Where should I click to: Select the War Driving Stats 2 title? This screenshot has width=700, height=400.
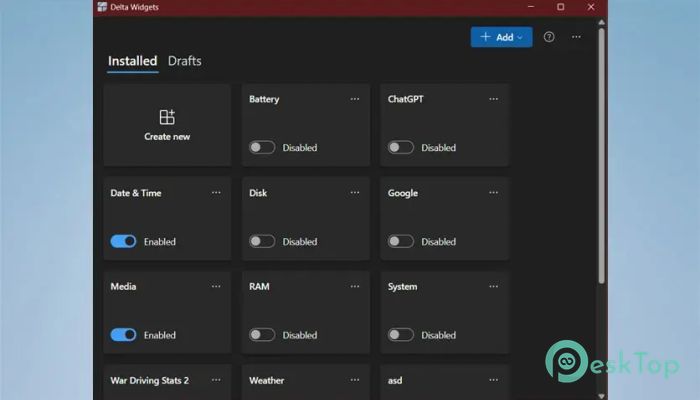(150, 380)
